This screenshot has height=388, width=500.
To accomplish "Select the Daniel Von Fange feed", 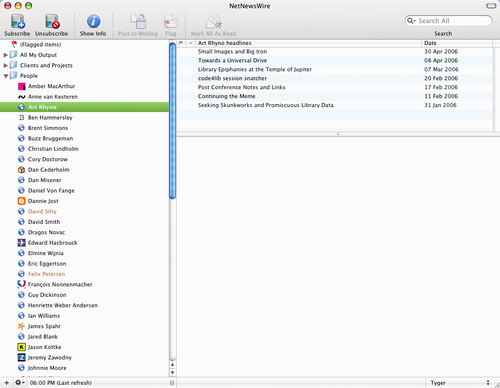I will [x=51, y=191].
